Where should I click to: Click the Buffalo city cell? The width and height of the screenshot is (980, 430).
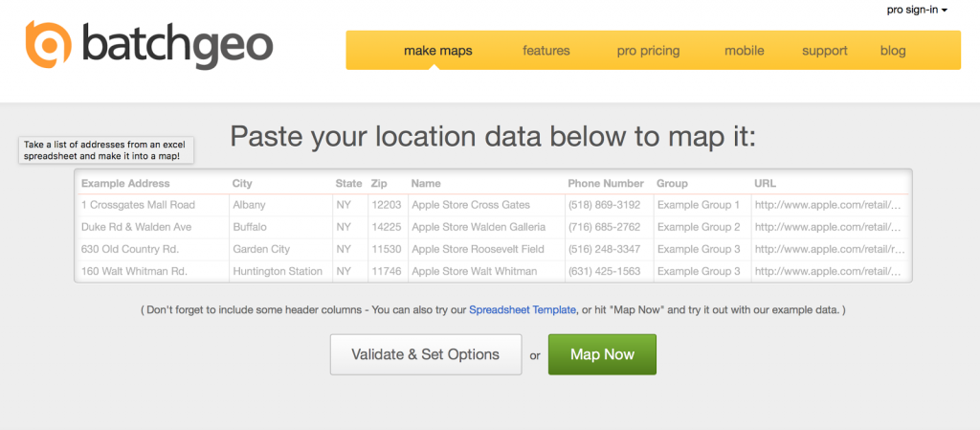pyautogui.click(x=250, y=227)
